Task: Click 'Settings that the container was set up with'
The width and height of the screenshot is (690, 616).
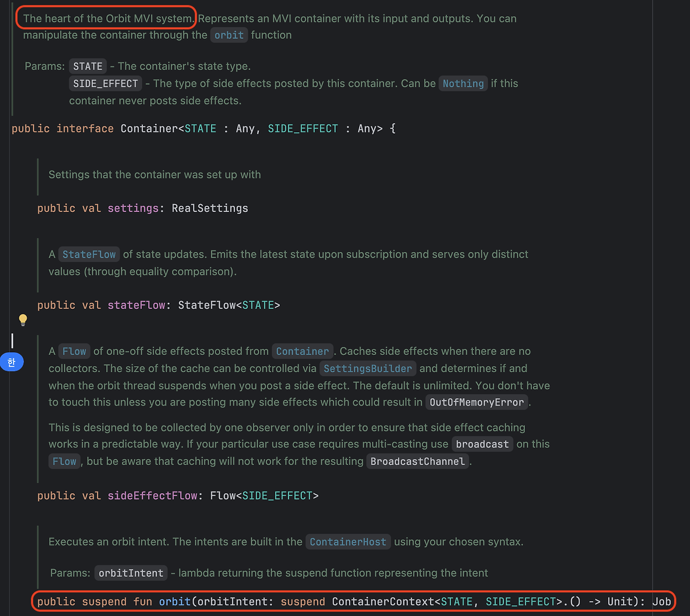Action: point(155,175)
